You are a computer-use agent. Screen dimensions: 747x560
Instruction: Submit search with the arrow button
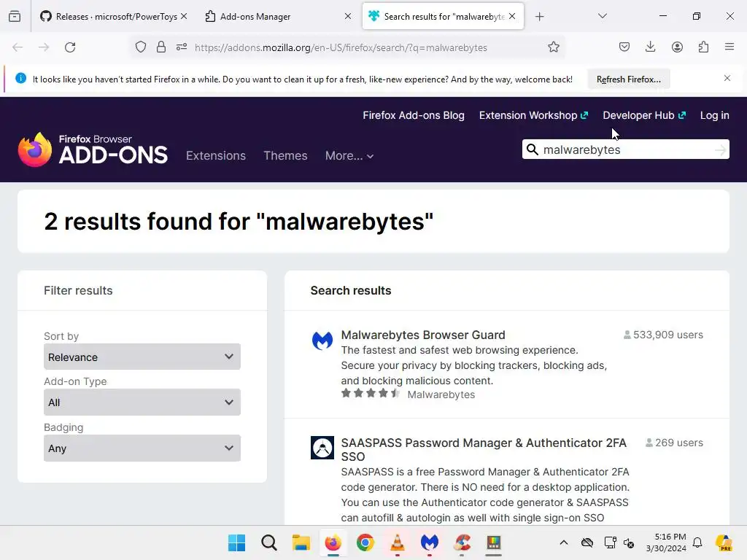[720, 150]
